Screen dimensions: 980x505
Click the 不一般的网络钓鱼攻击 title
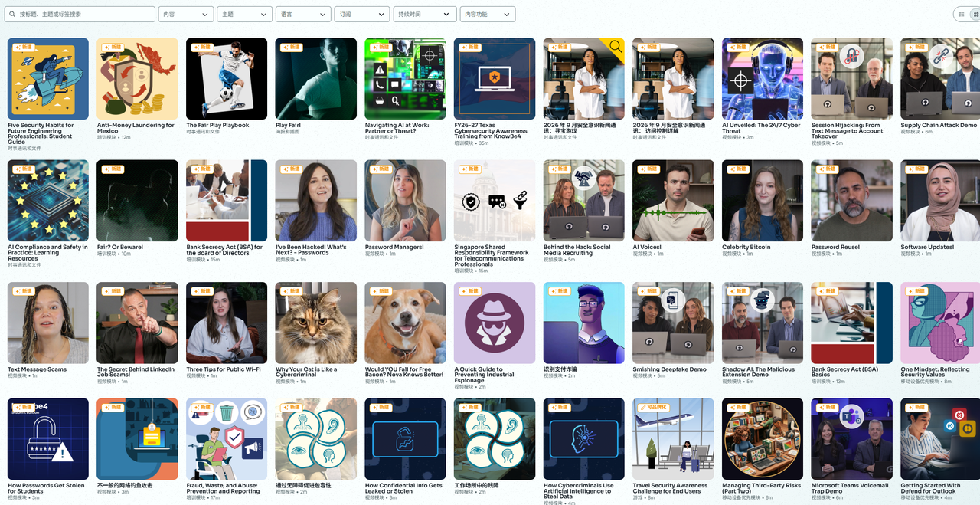click(x=125, y=486)
